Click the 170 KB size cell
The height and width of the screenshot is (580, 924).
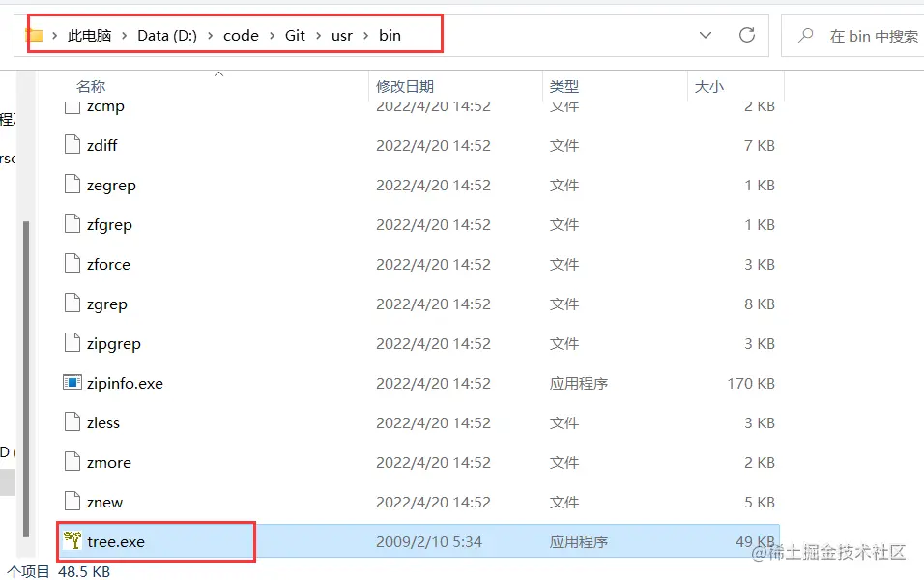click(x=751, y=384)
